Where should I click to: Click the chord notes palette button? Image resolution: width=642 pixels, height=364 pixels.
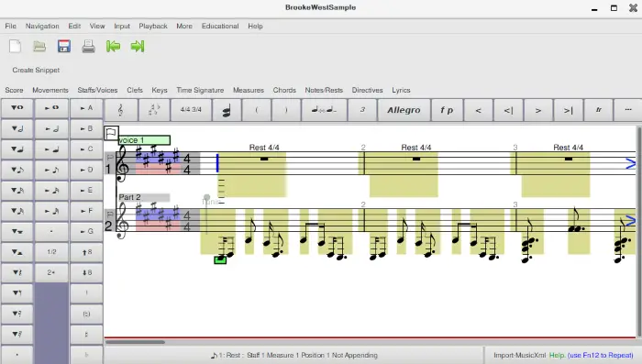[227, 110]
